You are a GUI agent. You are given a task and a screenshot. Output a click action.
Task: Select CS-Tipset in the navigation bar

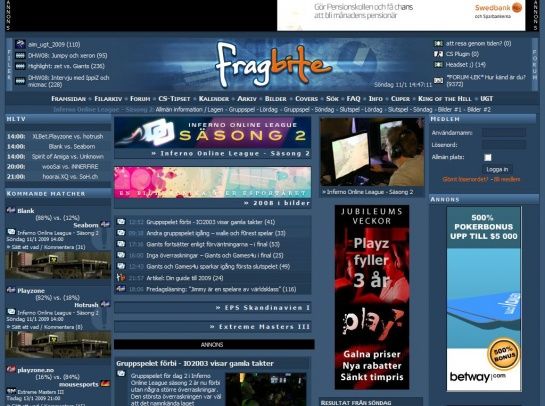[174, 99]
